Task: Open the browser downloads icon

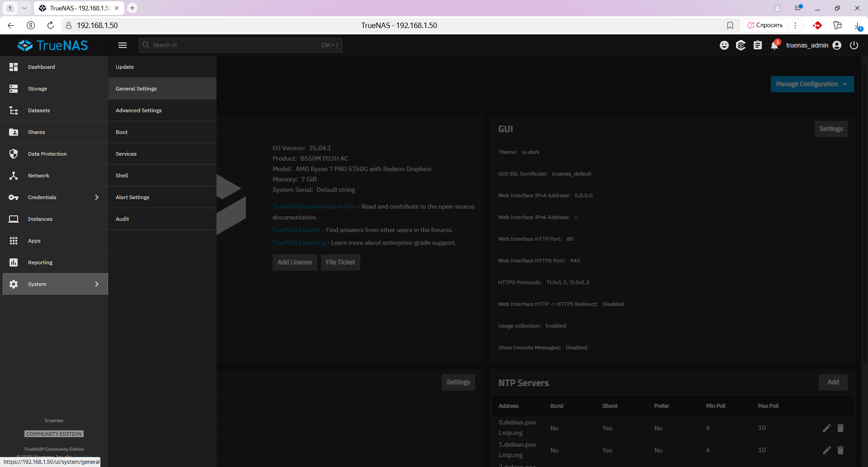Action: pos(858,26)
